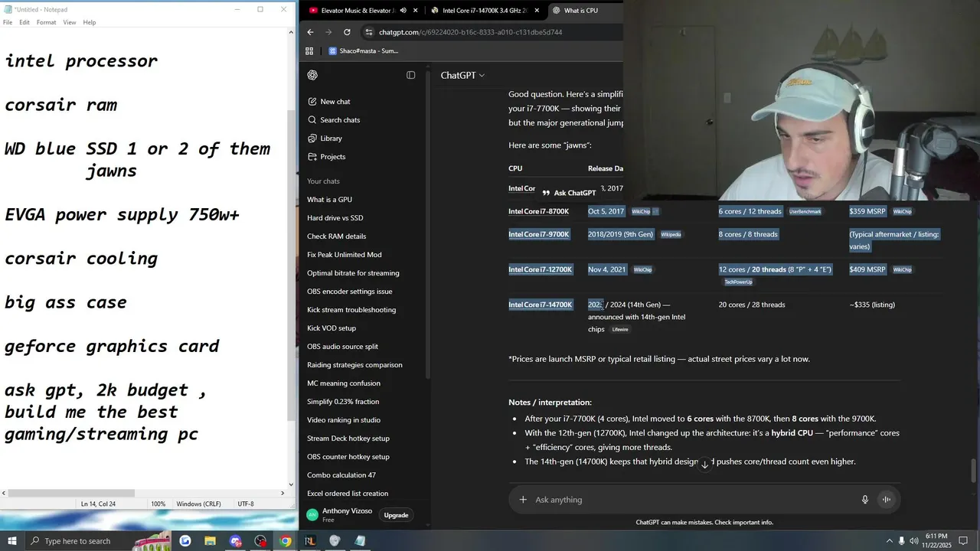The width and height of the screenshot is (980, 551).
Task: Click the plus attach icon in composer
Action: [523, 500]
